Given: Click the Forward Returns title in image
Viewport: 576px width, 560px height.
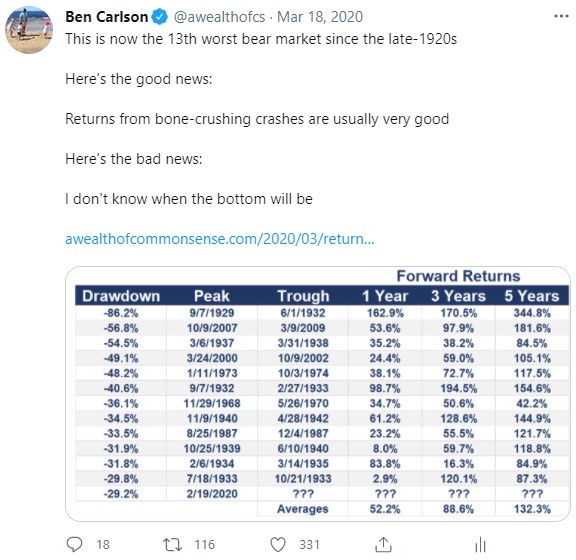Looking at the screenshot, I should [x=458, y=276].
